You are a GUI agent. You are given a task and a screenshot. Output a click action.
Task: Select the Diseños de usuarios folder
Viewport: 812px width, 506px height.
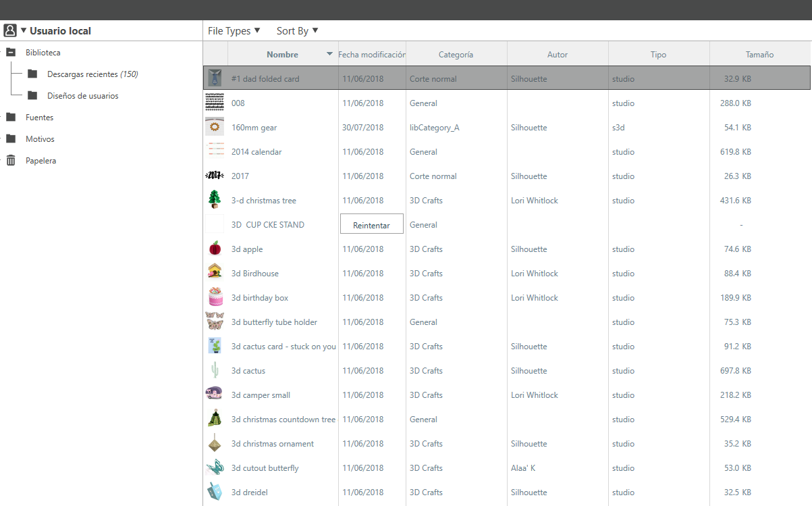coord(83,96)
